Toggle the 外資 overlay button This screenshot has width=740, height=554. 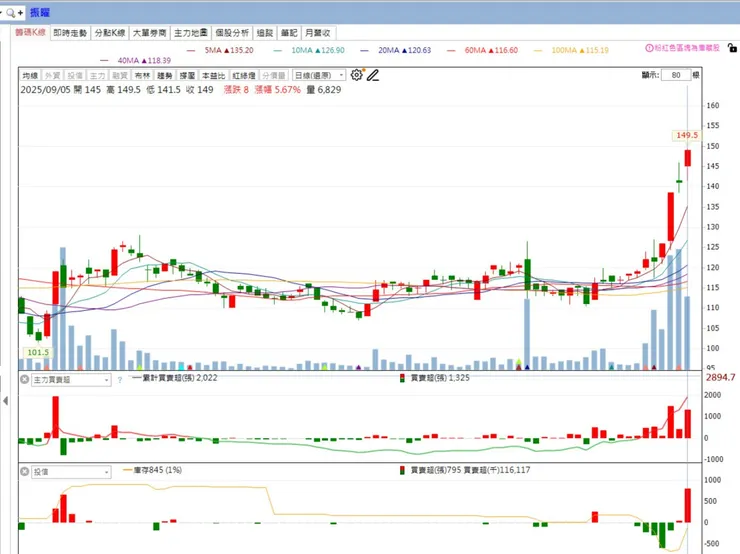click(x=52, y=76)
